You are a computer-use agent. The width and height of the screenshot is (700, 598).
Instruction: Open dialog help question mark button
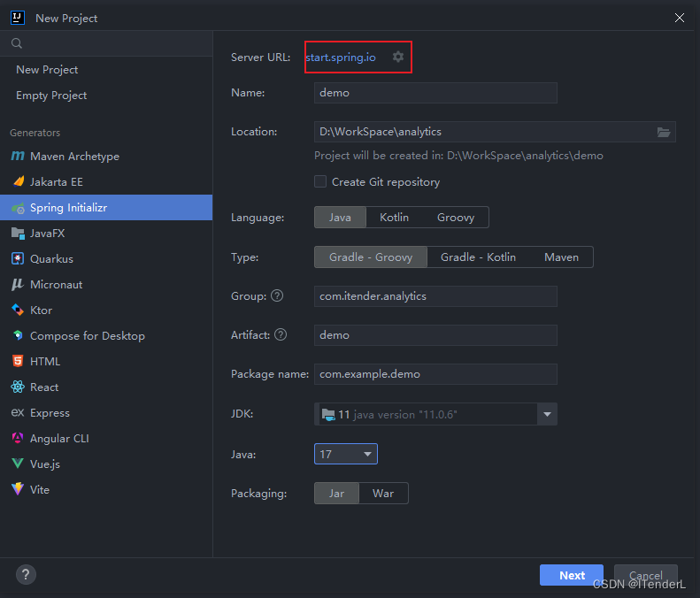[26, 575]
